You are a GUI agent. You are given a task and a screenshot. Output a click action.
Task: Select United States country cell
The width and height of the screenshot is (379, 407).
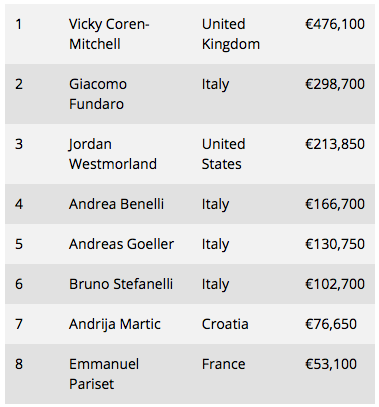[223, 154]
